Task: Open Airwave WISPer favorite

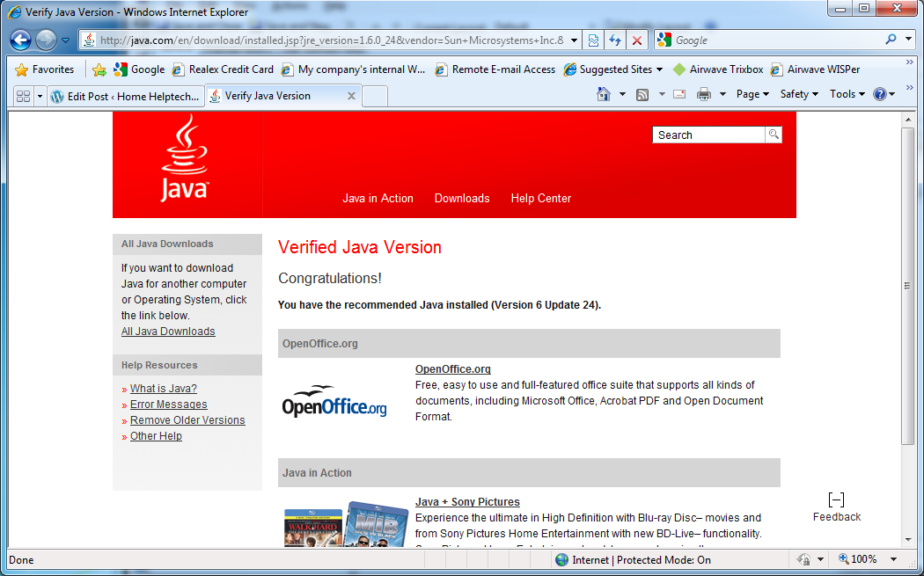Action: point(816,69)
